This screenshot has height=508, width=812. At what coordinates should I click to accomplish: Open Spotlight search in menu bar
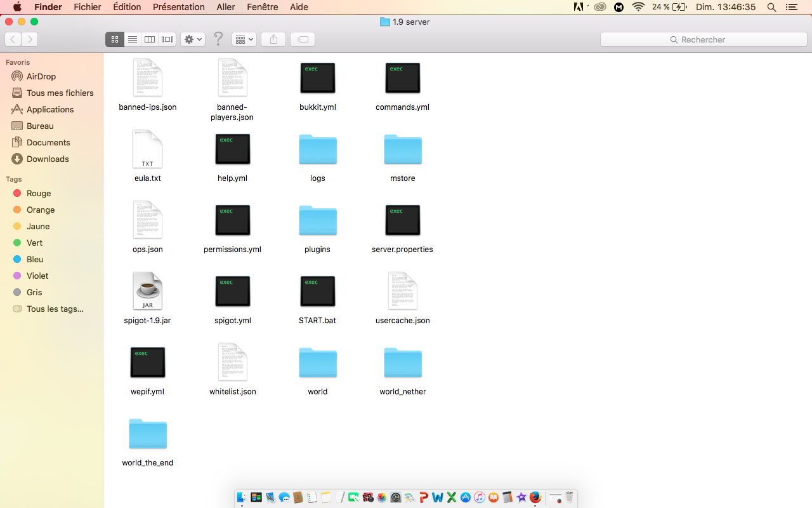tap(771, 7)
